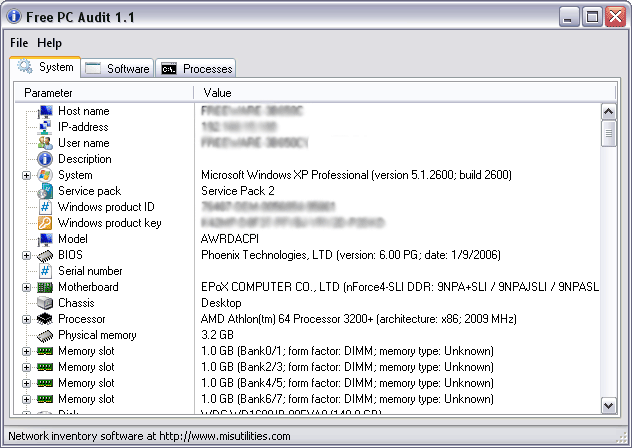Screen dimensions: 632x448
Task: Switch to the Processes tab
Action: [196, 69]
